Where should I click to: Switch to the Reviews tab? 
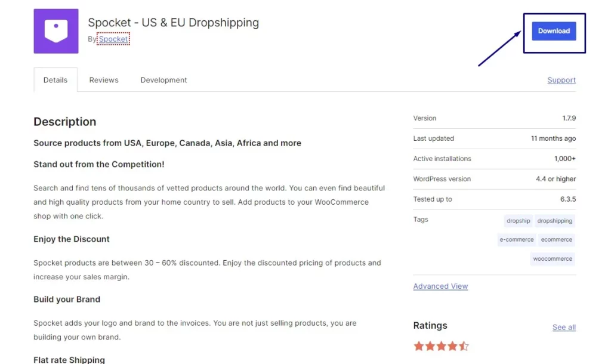[x=104, y=80]
